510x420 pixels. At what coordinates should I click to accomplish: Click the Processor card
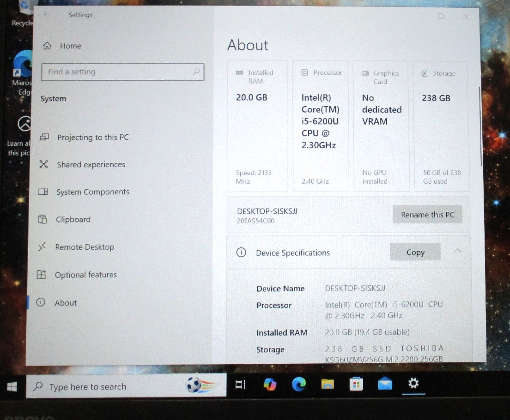321,126
